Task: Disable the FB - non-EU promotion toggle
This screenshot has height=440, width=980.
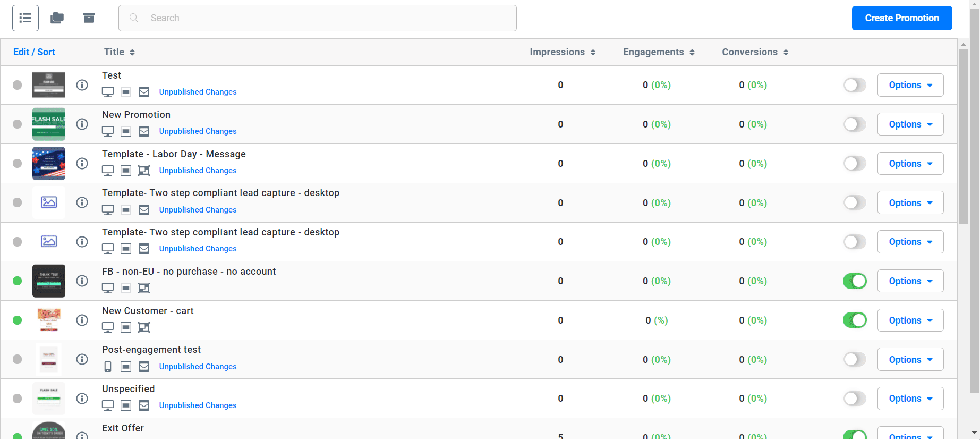Action: 854,281
